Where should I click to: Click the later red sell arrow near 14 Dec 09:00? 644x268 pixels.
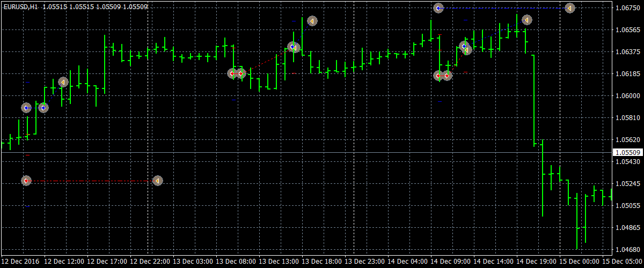pos(447,76)
